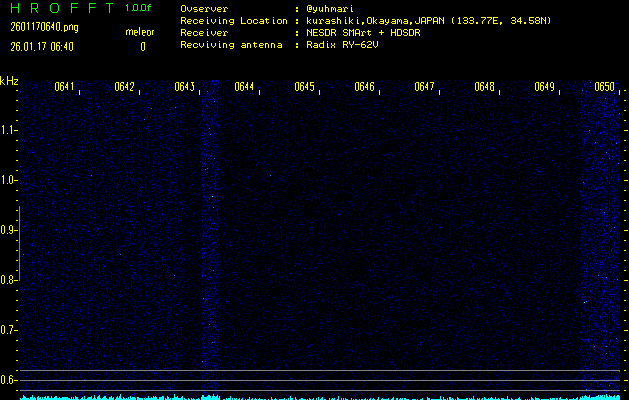629x400 pixels.
Task: Click the NESDR SMArt + HDSDR value
Action: [363, 32]
